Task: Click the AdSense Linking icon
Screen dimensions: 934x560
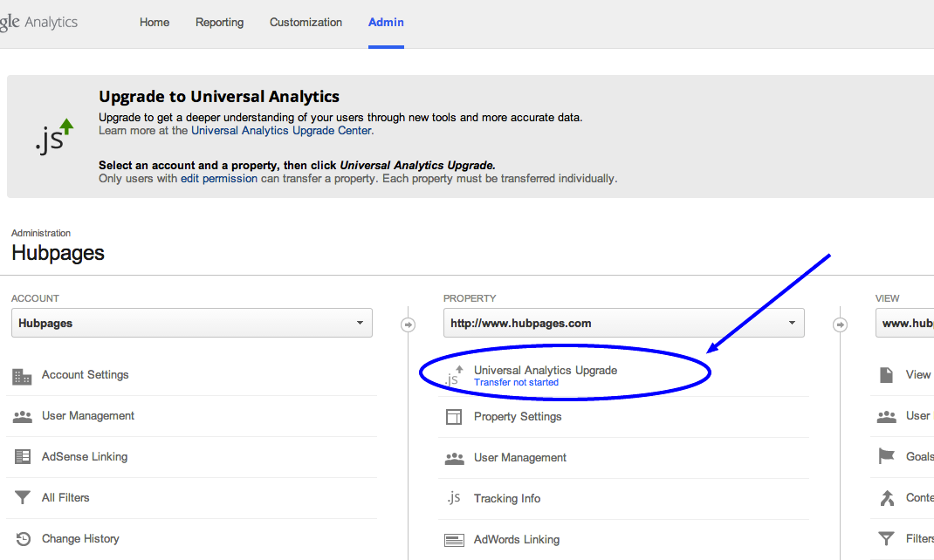Action: 22,457
